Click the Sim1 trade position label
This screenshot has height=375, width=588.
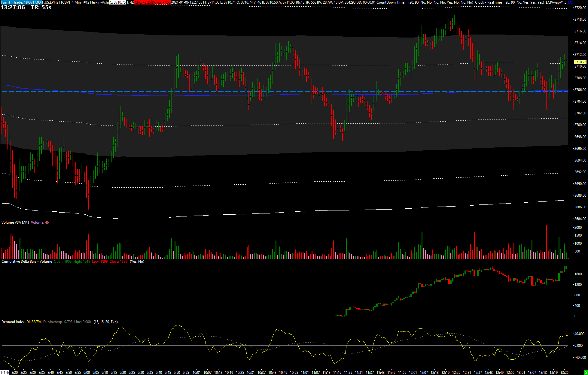pyautogui.click(x=21, y=2)
